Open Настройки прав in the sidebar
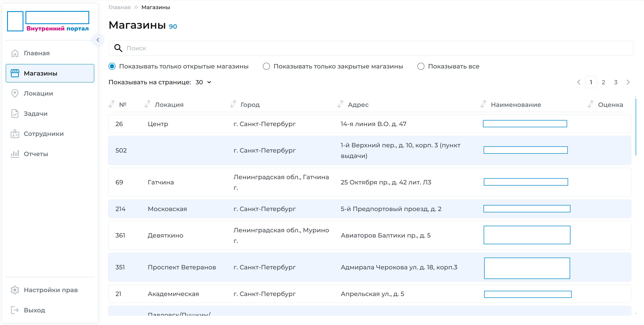 (50, 290)
